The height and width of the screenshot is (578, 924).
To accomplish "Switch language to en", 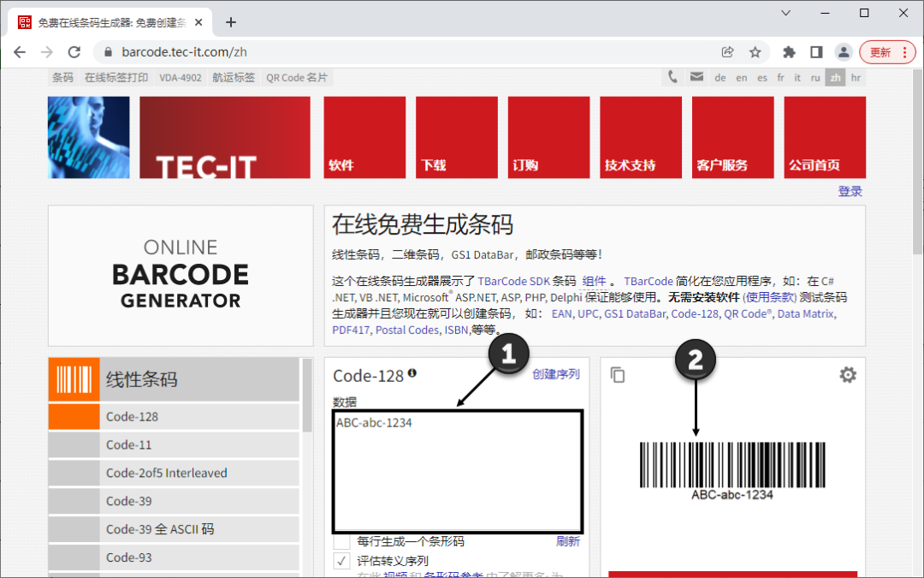I will click(741, 77).
